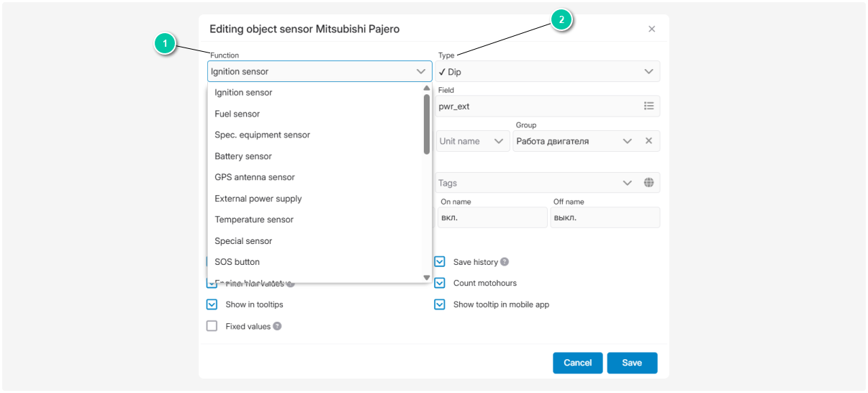Viewport: 868px width, 393px height.
Task: Click the globe icon beside Tags
Action: [648, 183]
